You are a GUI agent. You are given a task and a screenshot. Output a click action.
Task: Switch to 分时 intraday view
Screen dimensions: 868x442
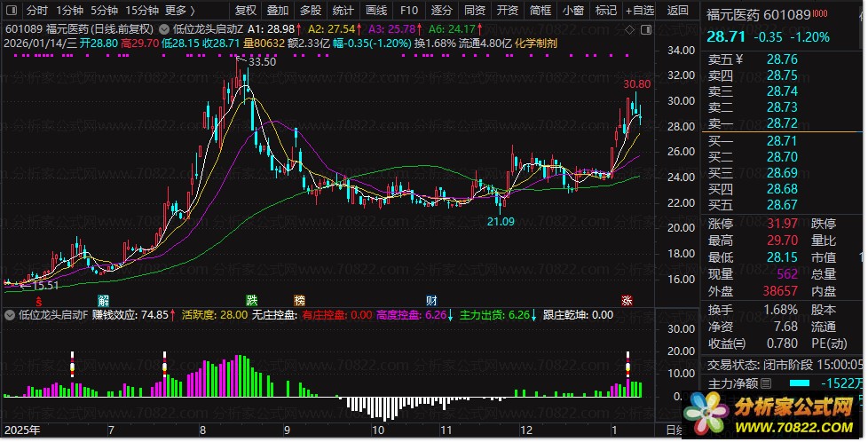click(37, 10)
